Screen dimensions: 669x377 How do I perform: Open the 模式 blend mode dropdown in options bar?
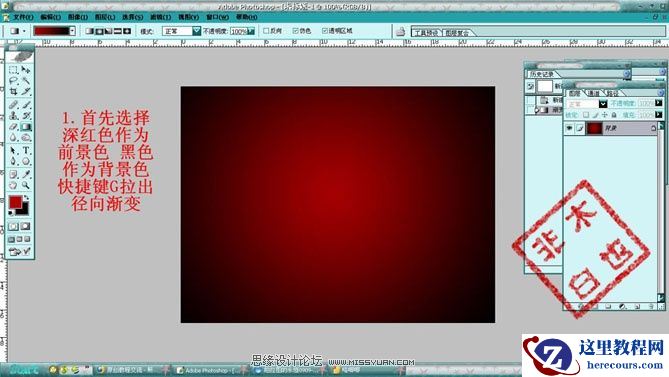coord(196,31)
